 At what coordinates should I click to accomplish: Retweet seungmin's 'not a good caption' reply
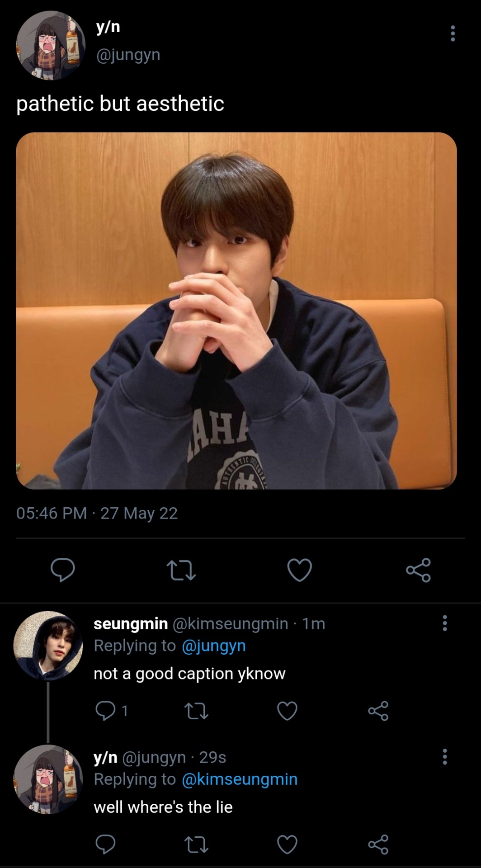197,711
